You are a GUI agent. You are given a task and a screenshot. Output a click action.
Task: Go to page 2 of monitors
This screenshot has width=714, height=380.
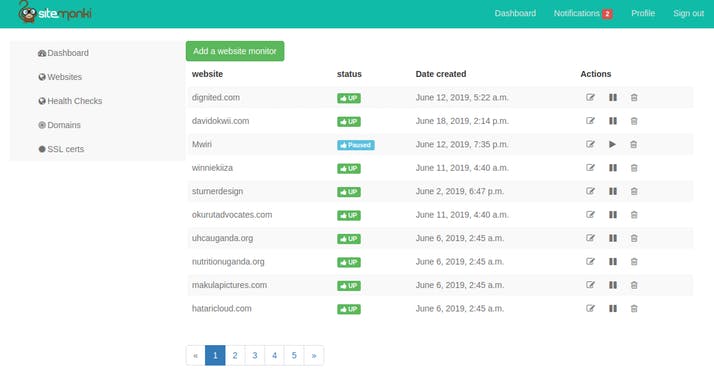tap(235, 355)
